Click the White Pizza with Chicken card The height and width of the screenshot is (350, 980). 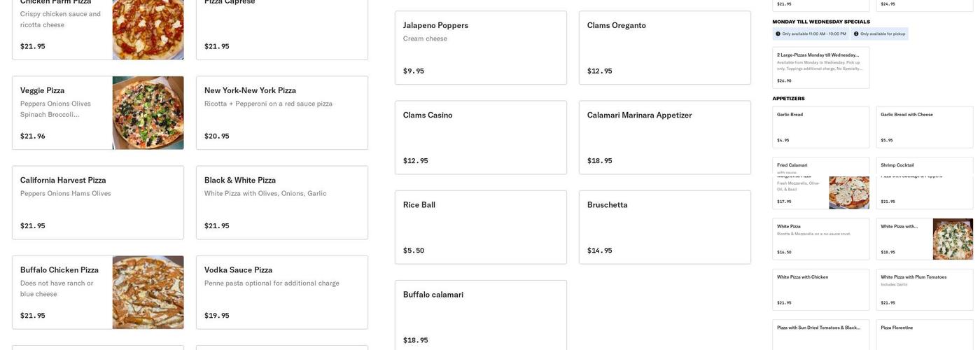click(820, 289)
